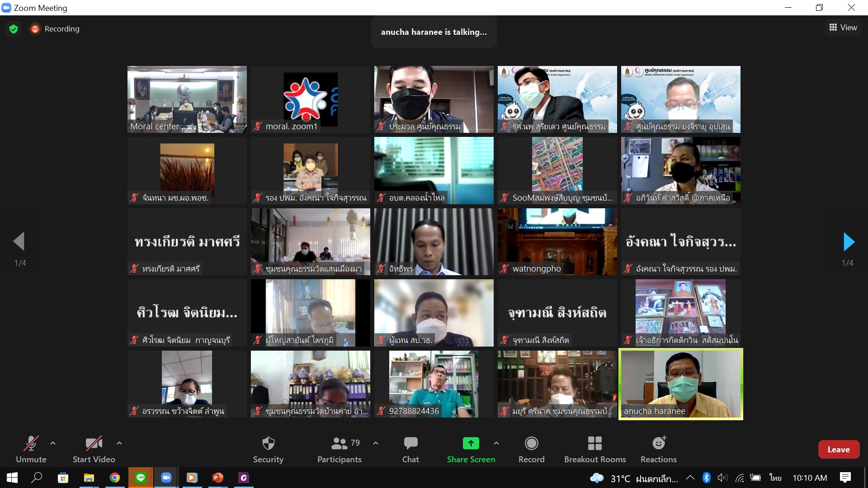Image resolution: width=868 pixels, height=488 pixels.
Task: Expand audio options next to Unmute
Action: click(x=53, y=443)
